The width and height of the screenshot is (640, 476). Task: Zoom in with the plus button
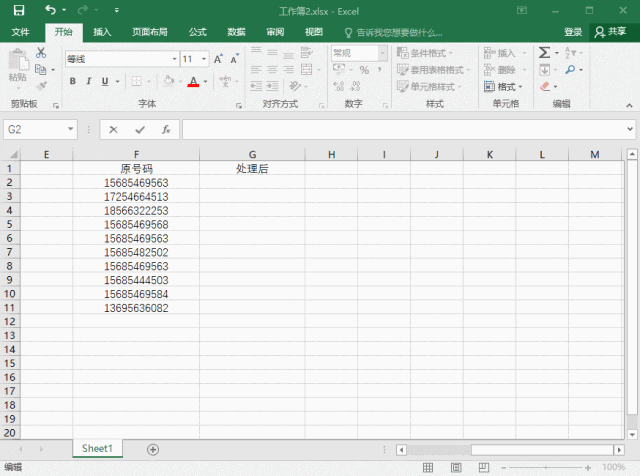[x=588, y=467]
